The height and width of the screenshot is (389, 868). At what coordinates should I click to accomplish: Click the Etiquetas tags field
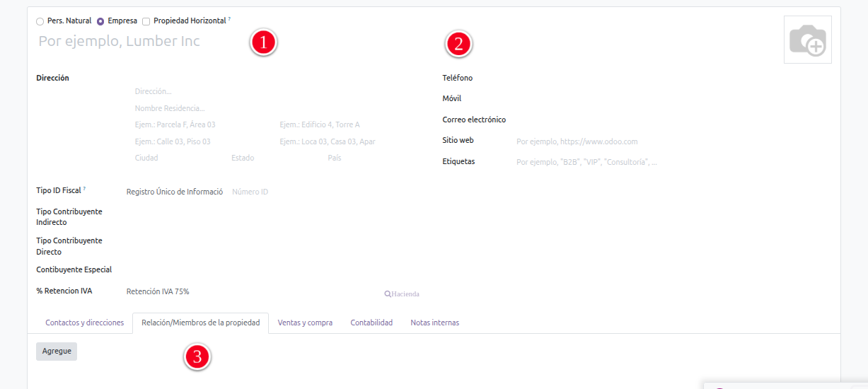coord(637,162)
